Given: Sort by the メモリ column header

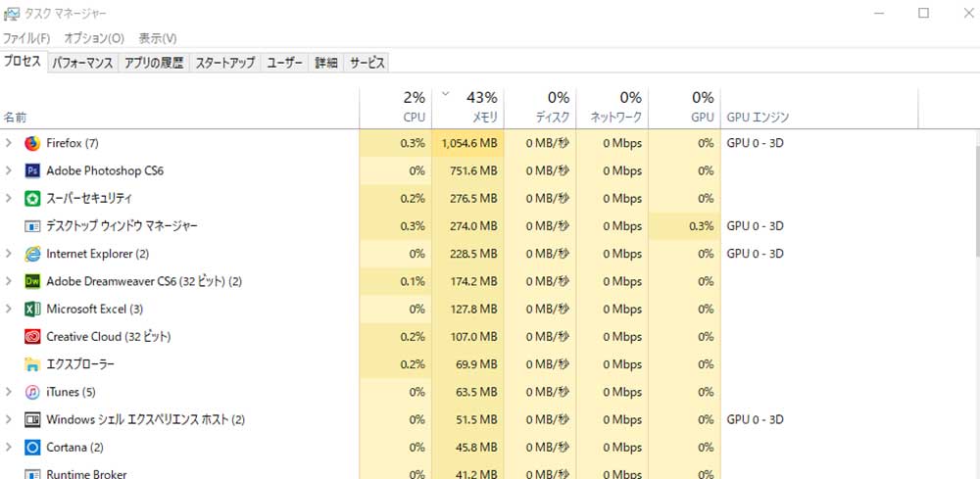Looking at the screenshot, I should 467,108.
